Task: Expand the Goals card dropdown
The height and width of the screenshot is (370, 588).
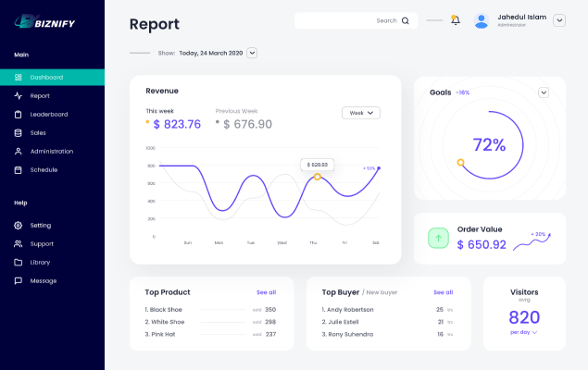Action: 544,92
